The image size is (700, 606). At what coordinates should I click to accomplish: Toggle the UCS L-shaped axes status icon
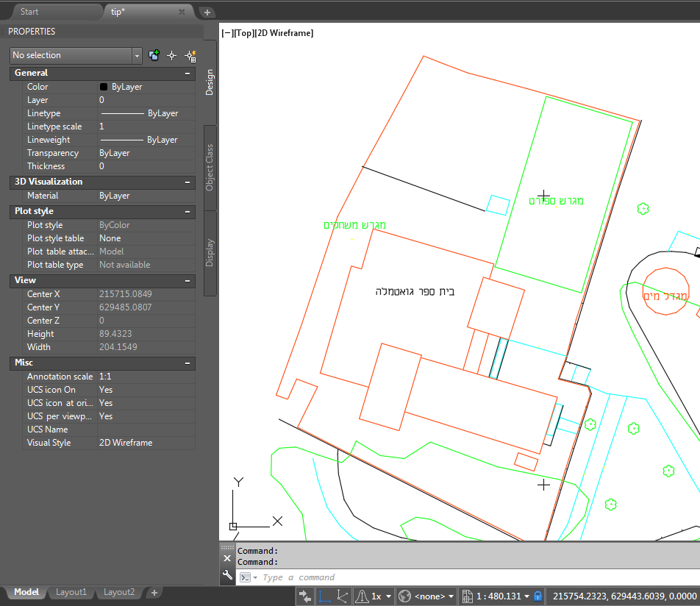click(325, 596)
